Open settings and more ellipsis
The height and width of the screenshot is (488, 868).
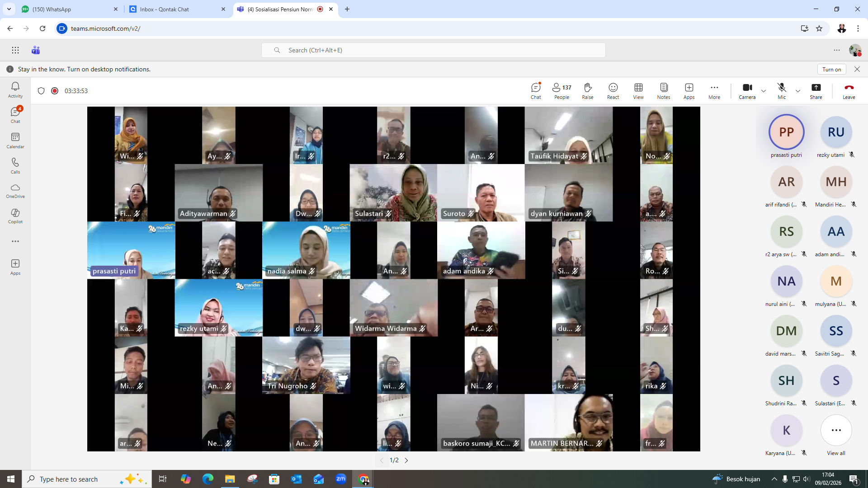click(837, 50)
